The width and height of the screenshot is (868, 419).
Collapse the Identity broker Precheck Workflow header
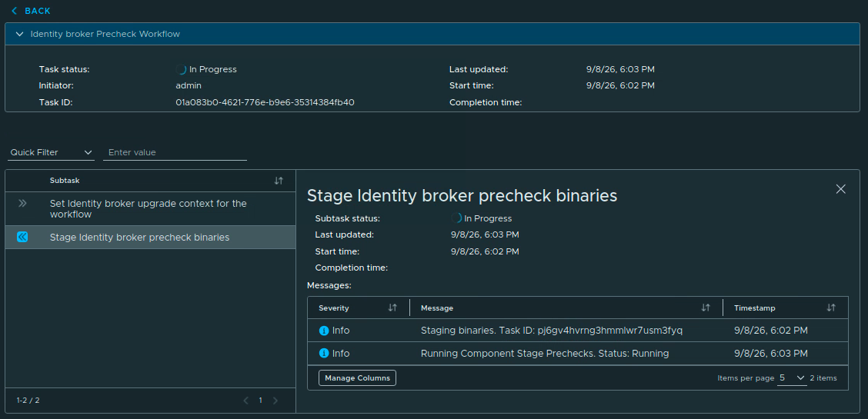coord(20,35)
